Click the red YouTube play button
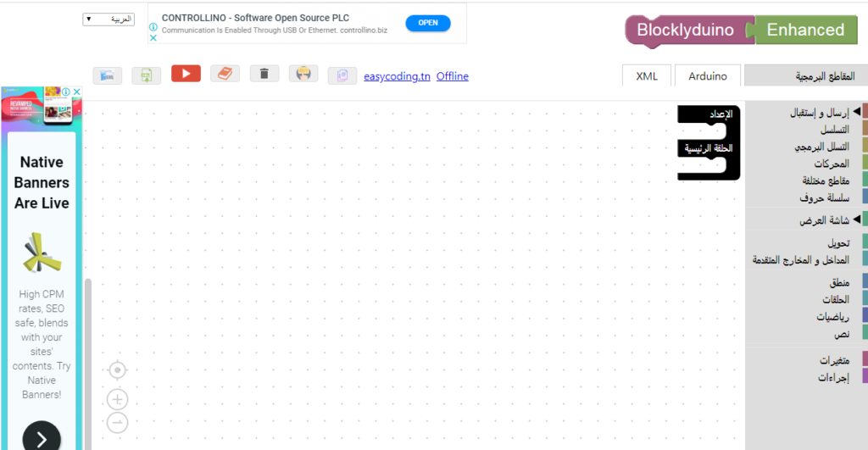This screenshot has width=868, height=450. click(186, 74)
